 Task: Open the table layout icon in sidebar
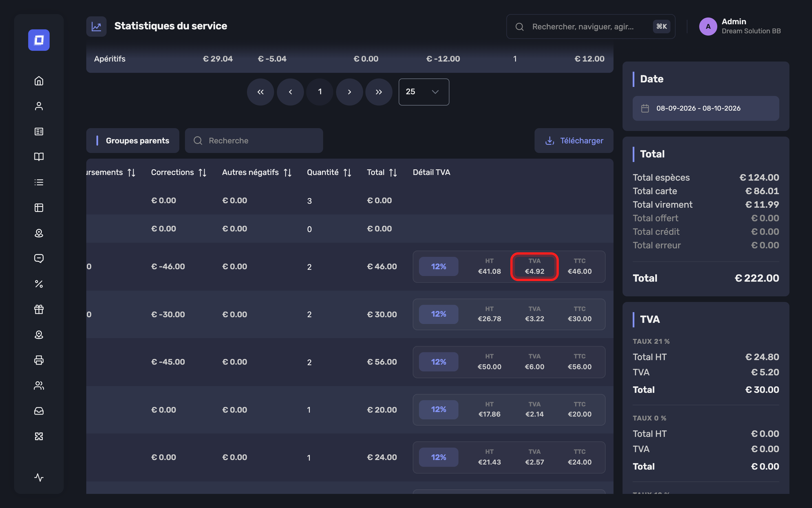tap(39, 208)
